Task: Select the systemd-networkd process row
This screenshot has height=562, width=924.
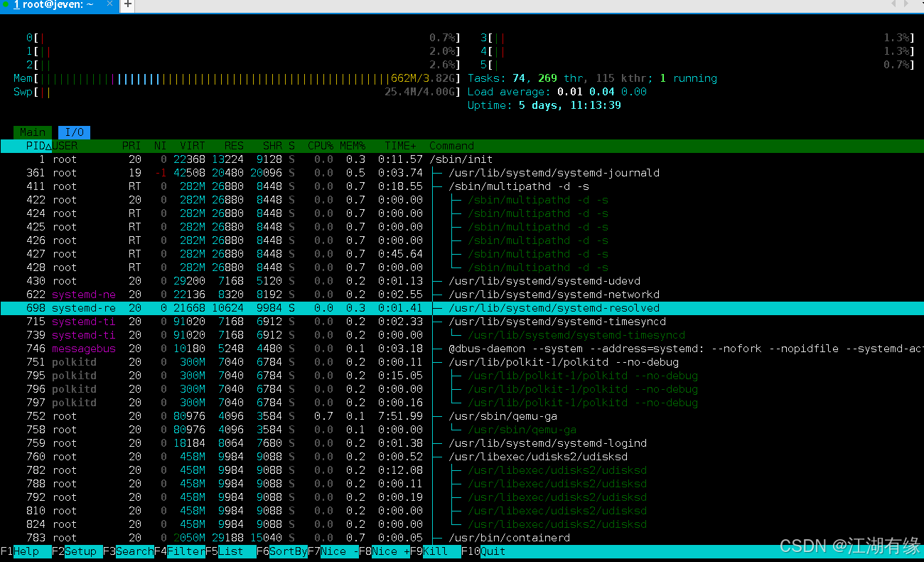Action: [x=462, y=295]
